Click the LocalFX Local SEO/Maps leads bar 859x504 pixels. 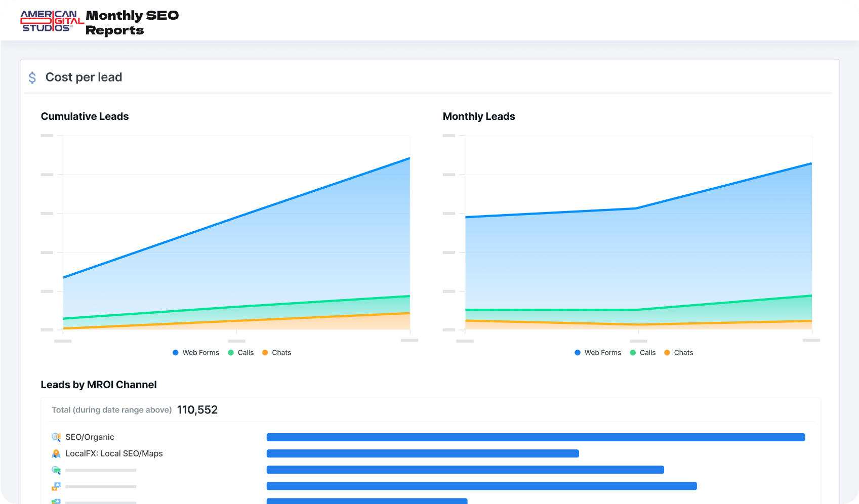point(423,454)
